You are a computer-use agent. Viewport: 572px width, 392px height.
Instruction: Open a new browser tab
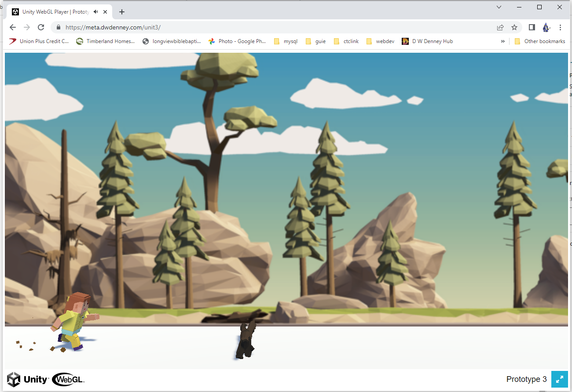click(122, 12)
